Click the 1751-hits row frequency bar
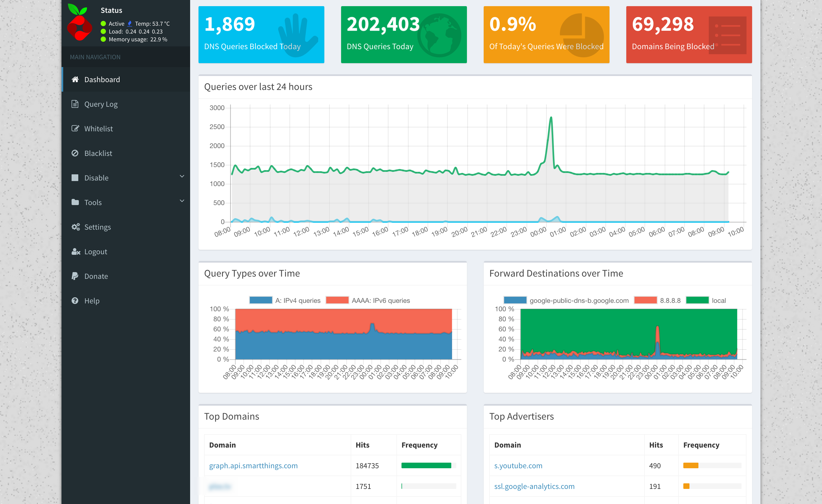This screenshot has width=822, height=504. click(429, 486)
